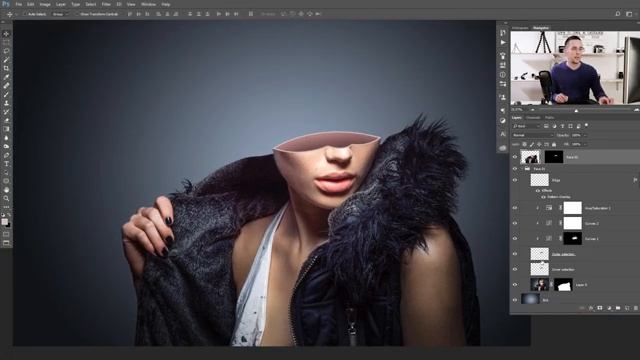Open the Filter menu
The image size is (640, 360).
click(106, 4)
